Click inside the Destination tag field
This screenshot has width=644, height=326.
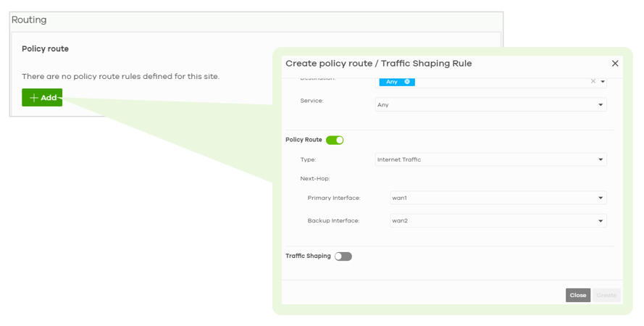point(500,82)
